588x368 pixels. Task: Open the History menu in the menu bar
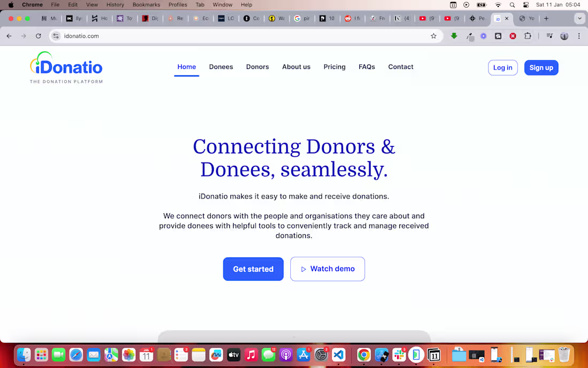pos(115,5)
